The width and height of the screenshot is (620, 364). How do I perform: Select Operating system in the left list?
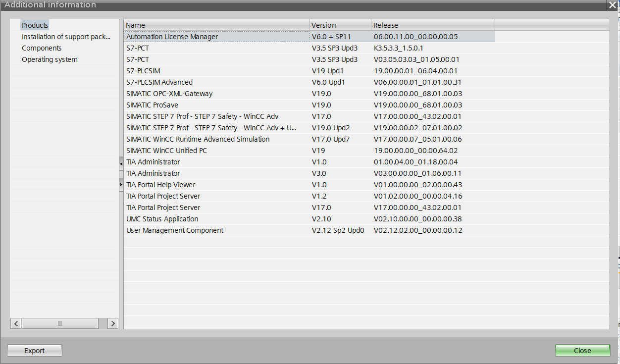click(50, 59)
